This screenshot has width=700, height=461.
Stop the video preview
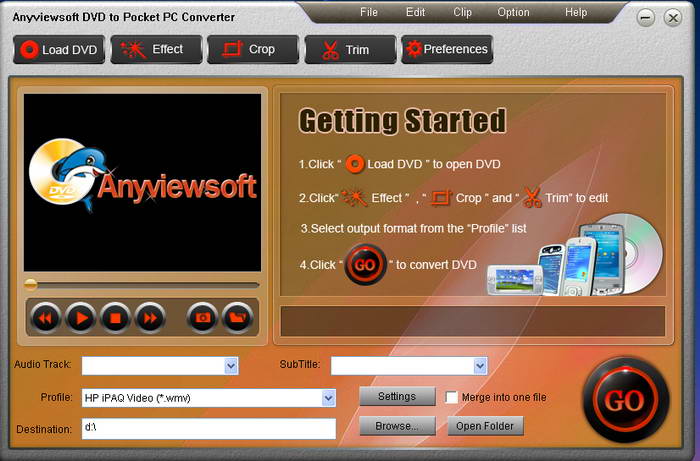click(116, 318)
